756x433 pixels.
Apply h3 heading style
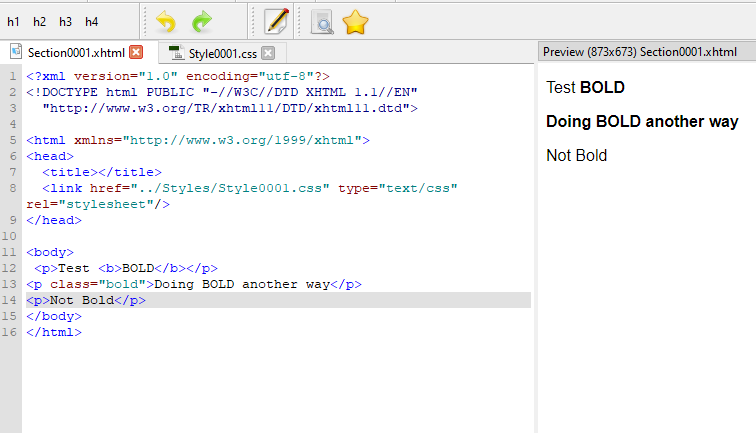pos(65,22)
